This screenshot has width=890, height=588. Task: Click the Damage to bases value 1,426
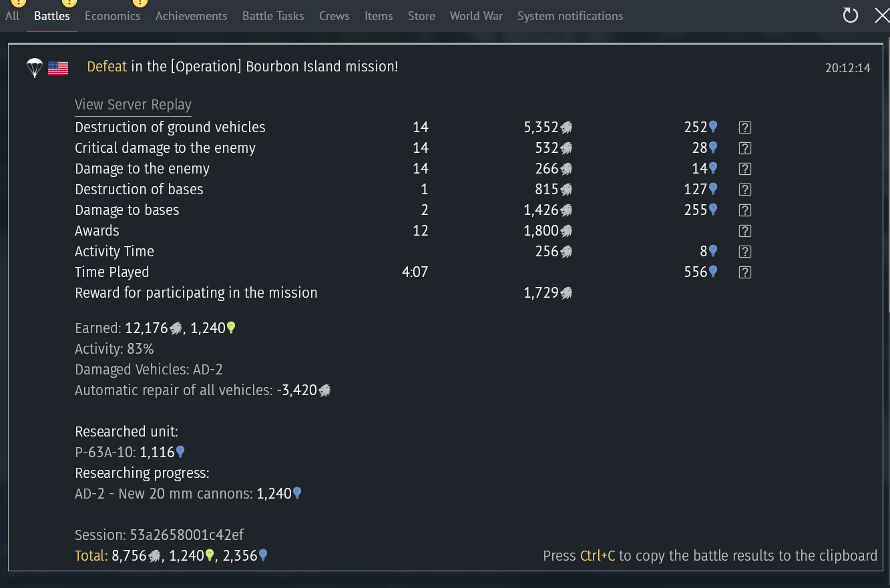(x=541, y=210)
